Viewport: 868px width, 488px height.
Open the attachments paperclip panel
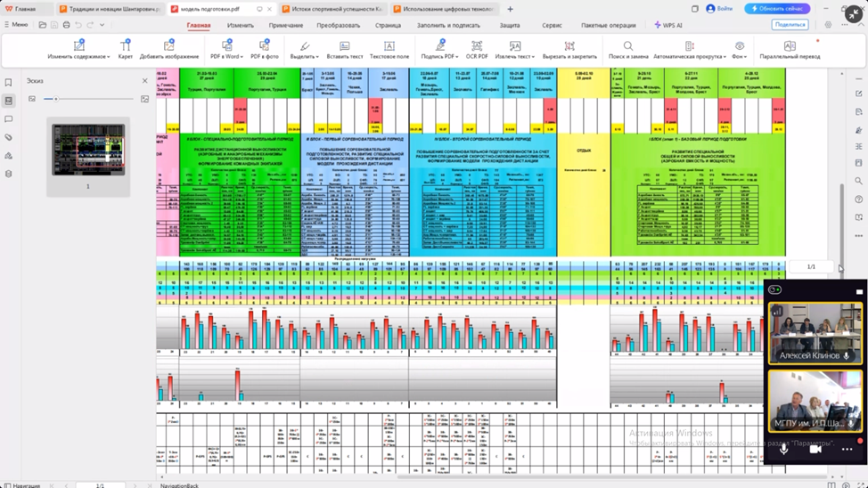9,137
